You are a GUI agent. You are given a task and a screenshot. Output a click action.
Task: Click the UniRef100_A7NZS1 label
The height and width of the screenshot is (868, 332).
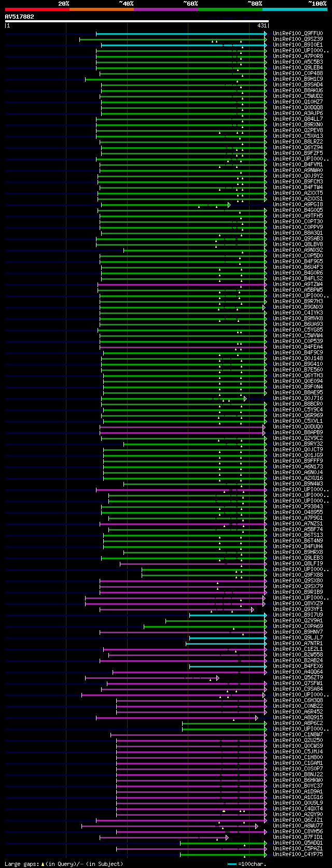click(298, 524)
